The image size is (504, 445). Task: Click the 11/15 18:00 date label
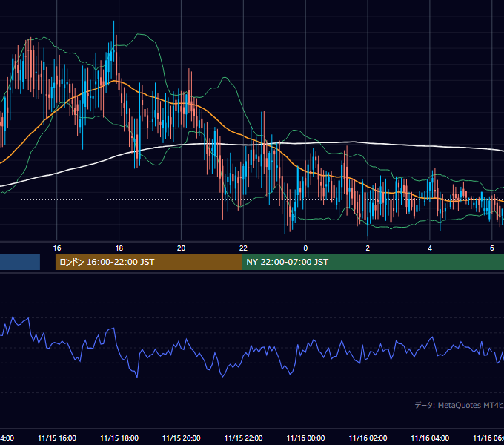coord(119,438)
